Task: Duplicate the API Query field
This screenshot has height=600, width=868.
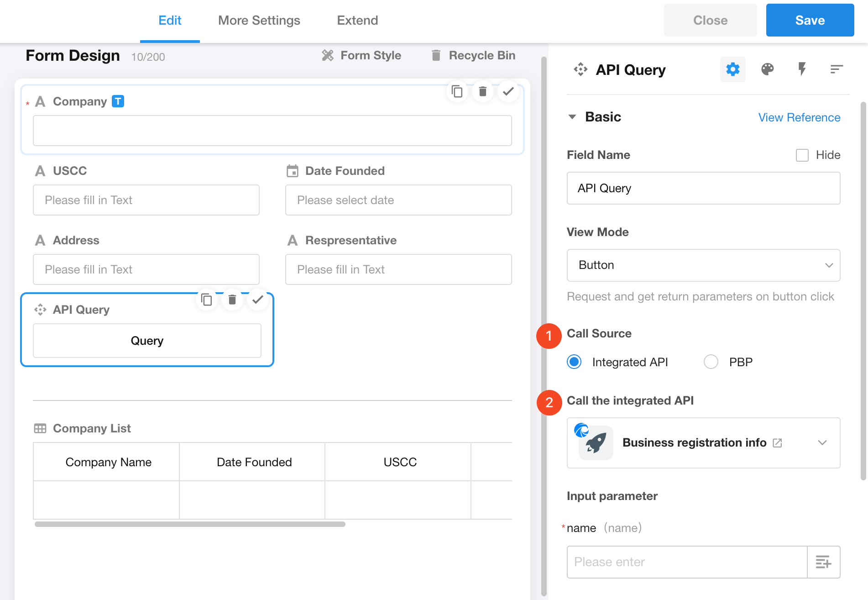Action: pos(207,300)
